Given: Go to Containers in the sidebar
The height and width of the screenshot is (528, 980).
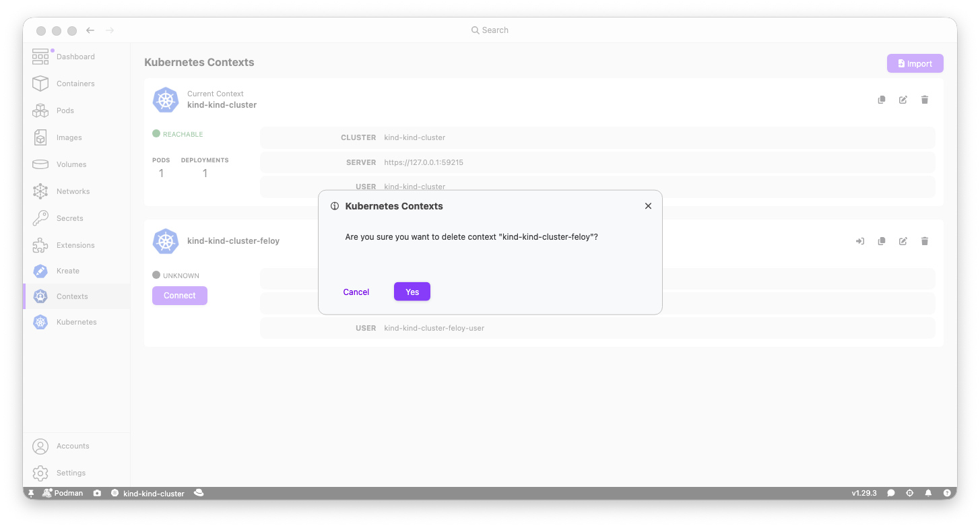Looking at the screenshot, I should click(x=76, y=84).
